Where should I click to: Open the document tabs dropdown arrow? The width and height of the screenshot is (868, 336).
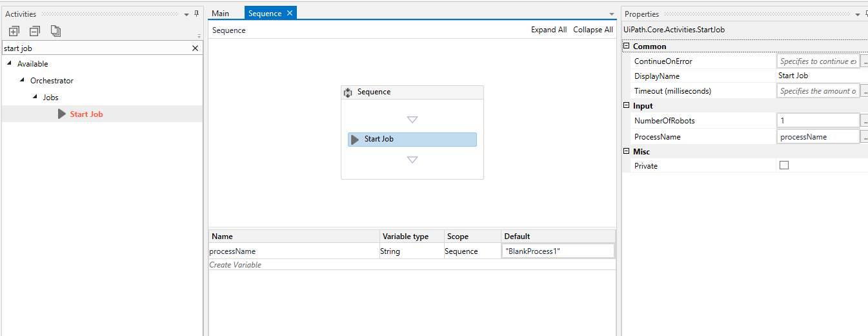point(612,14)
